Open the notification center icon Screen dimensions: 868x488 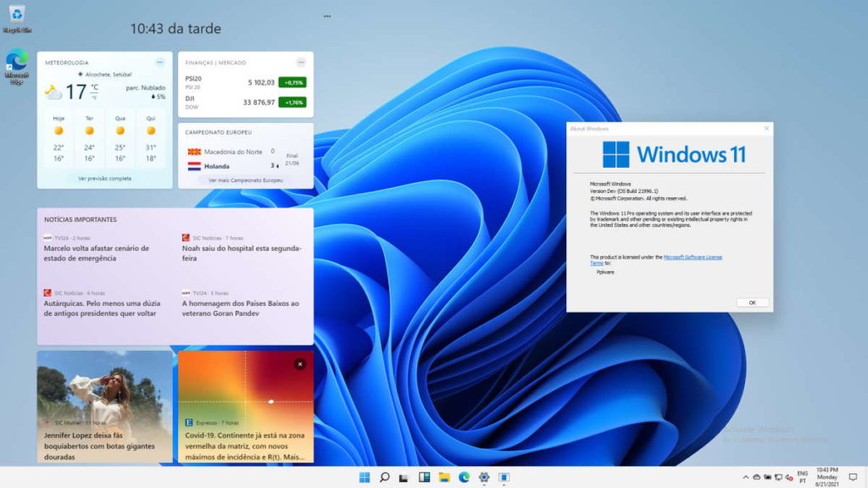click(853, 477)
